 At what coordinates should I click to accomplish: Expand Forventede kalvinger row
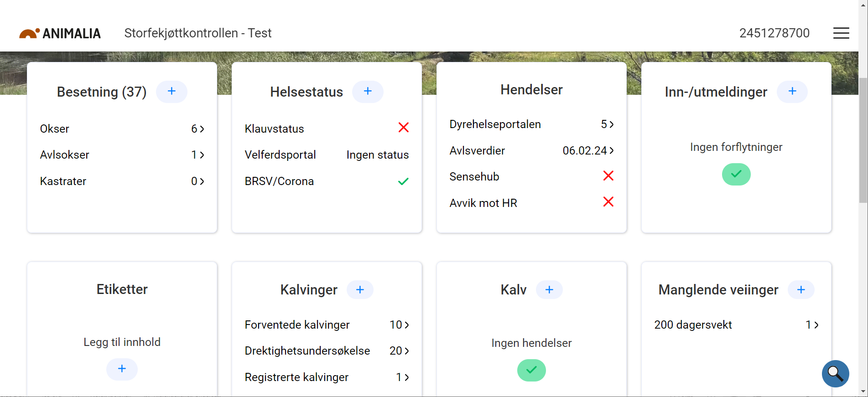pos(406,325)
